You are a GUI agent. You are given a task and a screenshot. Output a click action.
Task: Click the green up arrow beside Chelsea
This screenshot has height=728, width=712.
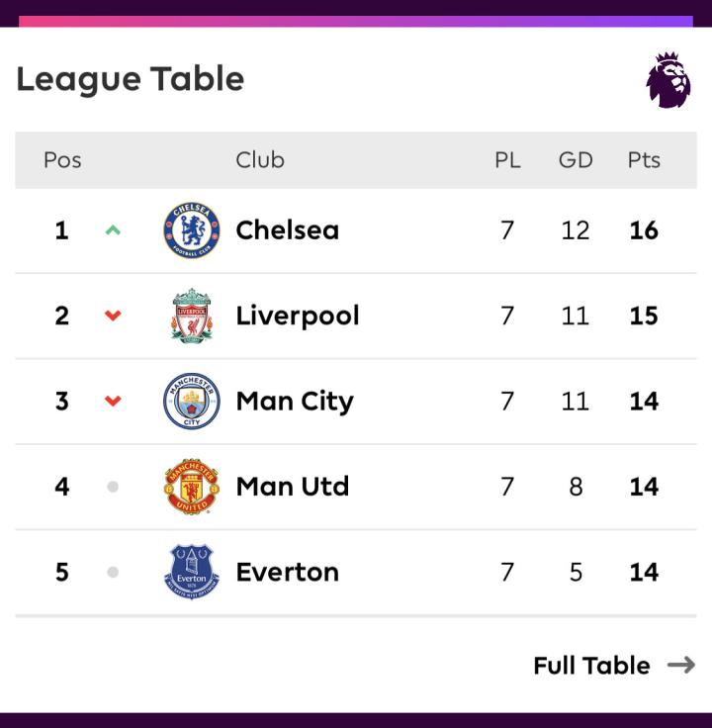click(x=113, y=229)
